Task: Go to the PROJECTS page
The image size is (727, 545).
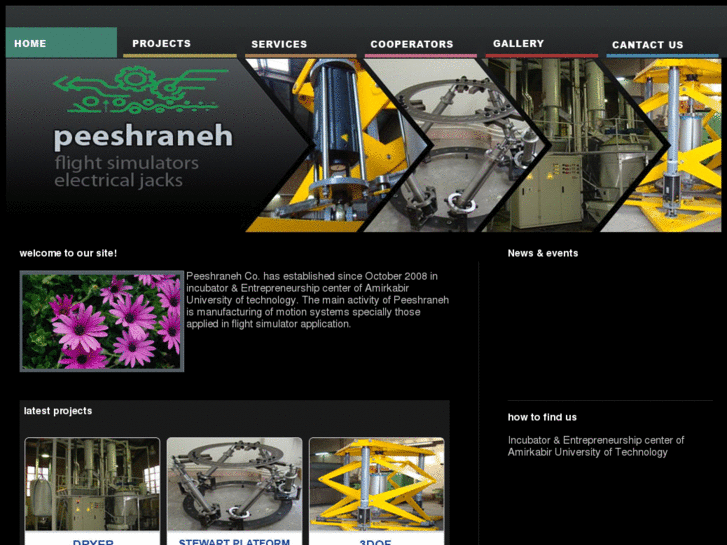Action: tap(180, 44)
